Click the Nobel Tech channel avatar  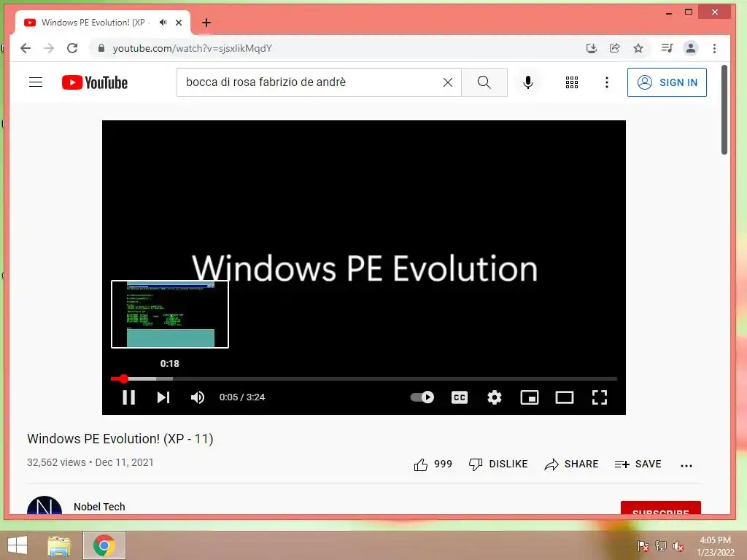(44, 506)
